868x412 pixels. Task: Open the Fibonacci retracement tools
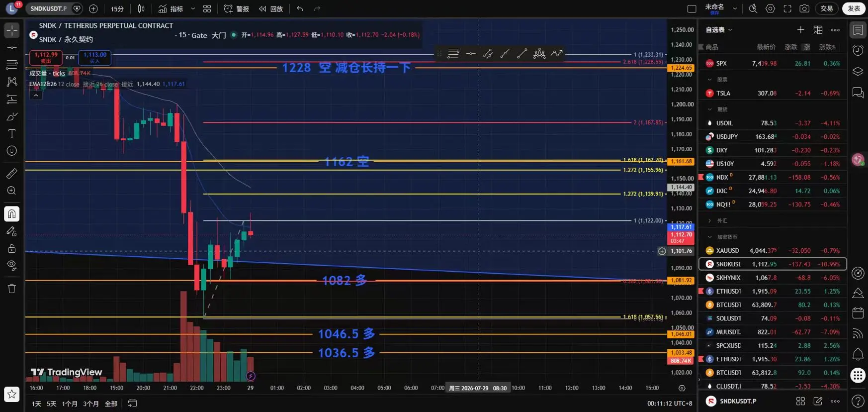12,65
